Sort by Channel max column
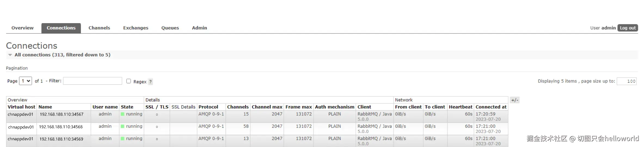Image resolution: width=644 pixels, height=147 pixels. tap(267, 107)
